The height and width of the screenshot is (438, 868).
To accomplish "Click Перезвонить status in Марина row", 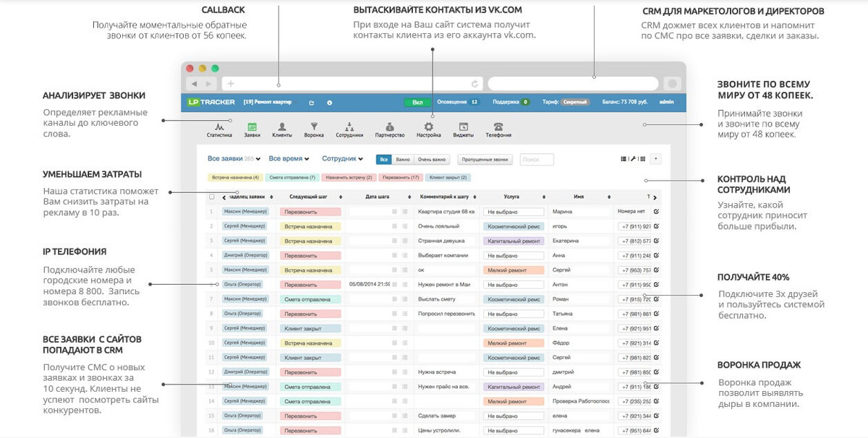I will pyautogui.click(x=310, y=212).
